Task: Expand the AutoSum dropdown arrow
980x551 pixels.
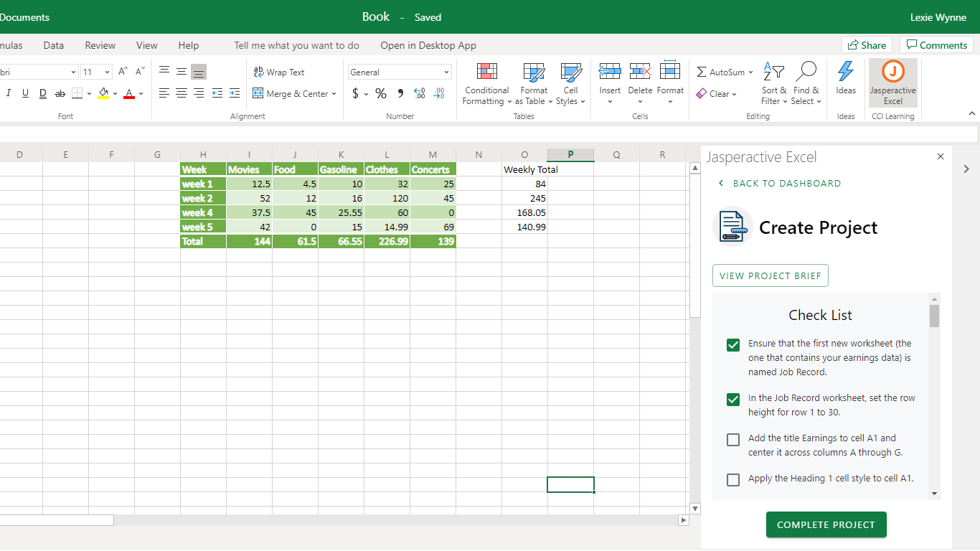Action: click(x=750, y=72)
